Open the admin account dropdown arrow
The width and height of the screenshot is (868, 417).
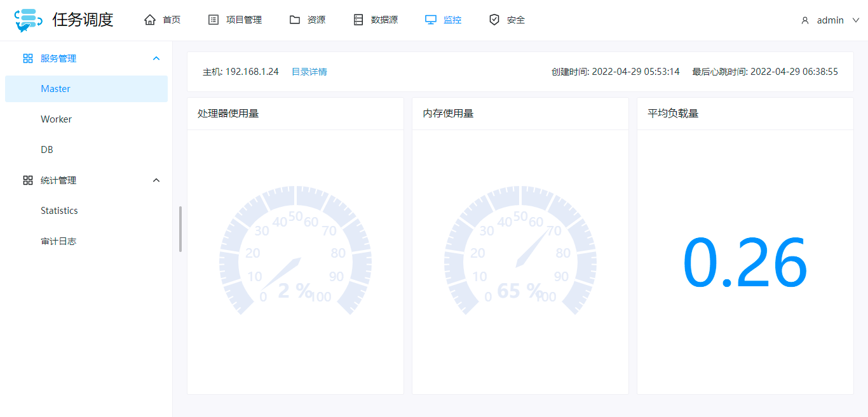coord(855,20)
